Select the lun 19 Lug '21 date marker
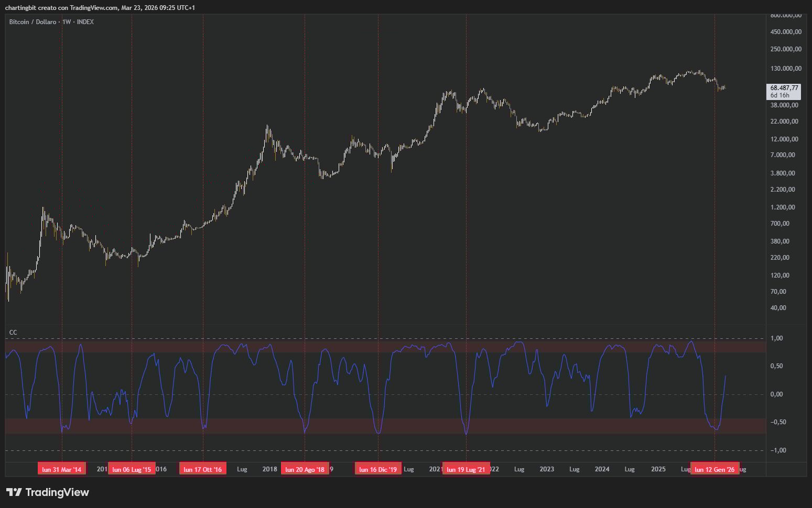The image size is (812, 508). click(x=466, y=469)
